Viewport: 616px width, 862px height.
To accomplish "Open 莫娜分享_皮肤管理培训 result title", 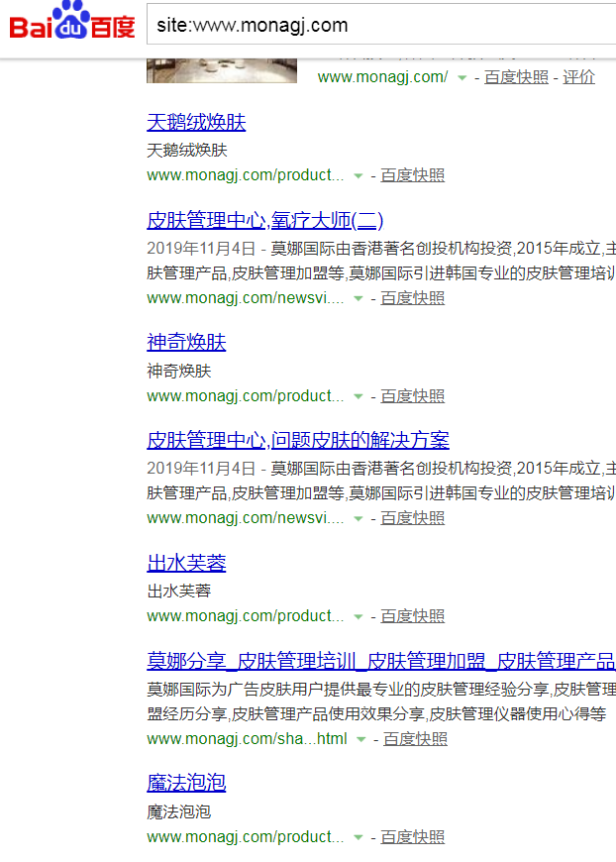I will pyautogui.click(x=381, y=661).
